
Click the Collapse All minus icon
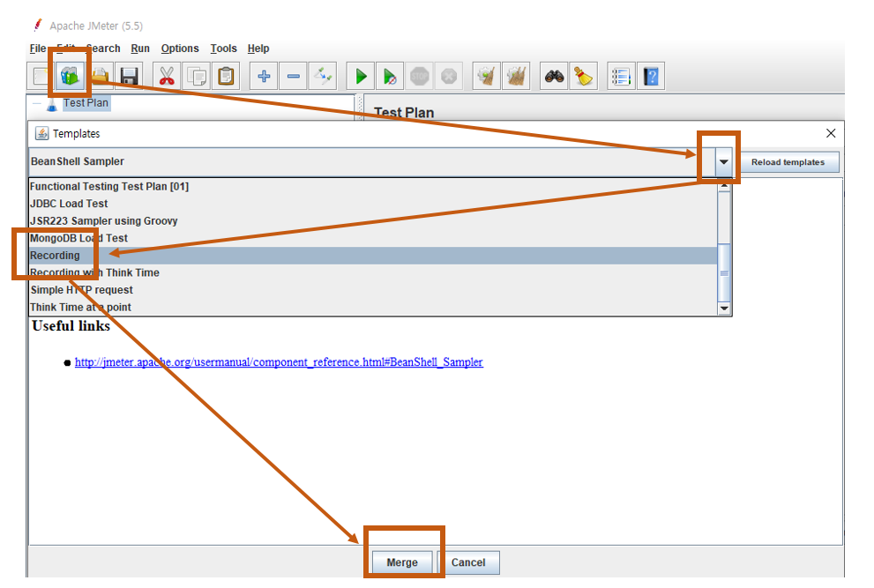pyautogui.click(x=293, y=76)
